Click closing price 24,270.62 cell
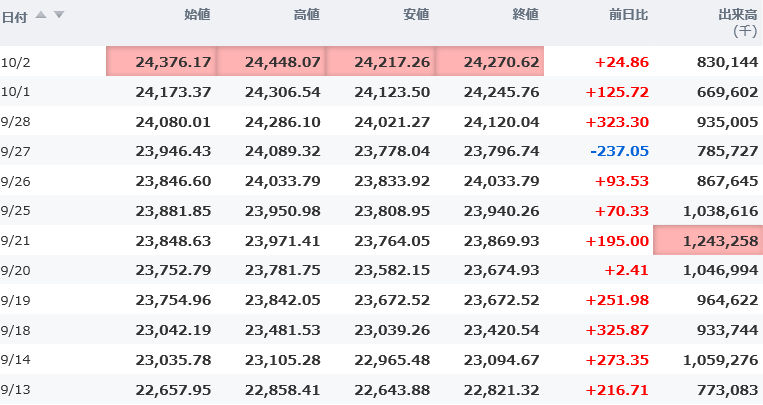The height and width of the screenshot is (405, 763). [x=489, y=61]
